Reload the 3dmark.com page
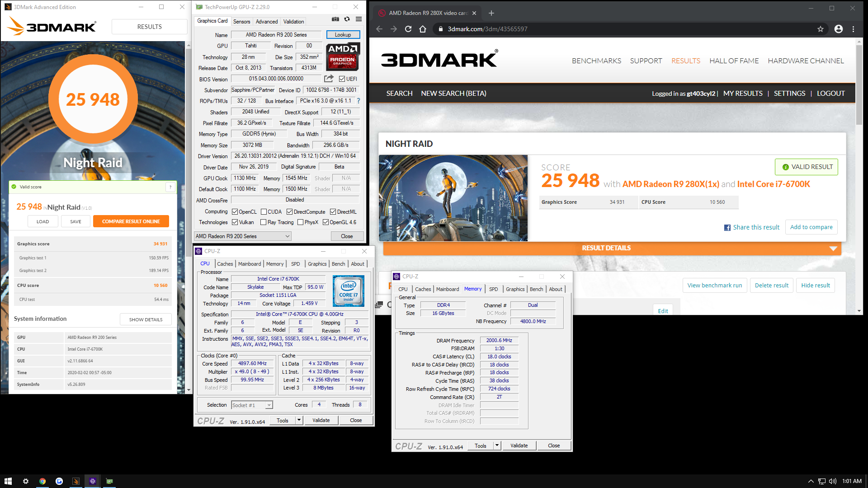This screenshot has width=868, height=488. point(408,29)
